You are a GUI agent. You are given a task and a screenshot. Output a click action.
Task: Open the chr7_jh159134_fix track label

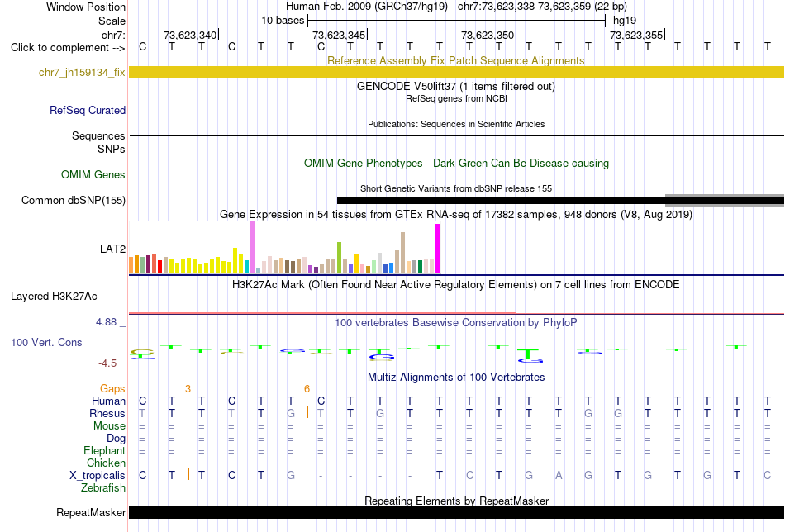click(82, 72)
